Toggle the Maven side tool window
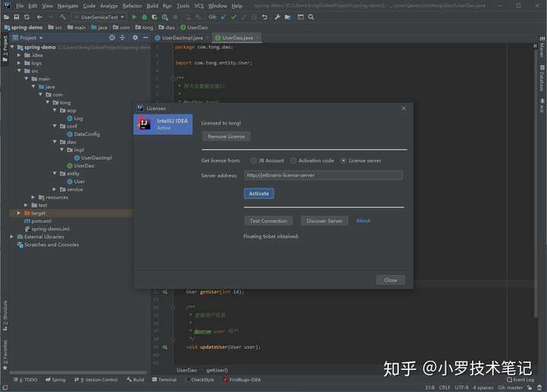This screenshot has width=547, height=392. (542, 47)
